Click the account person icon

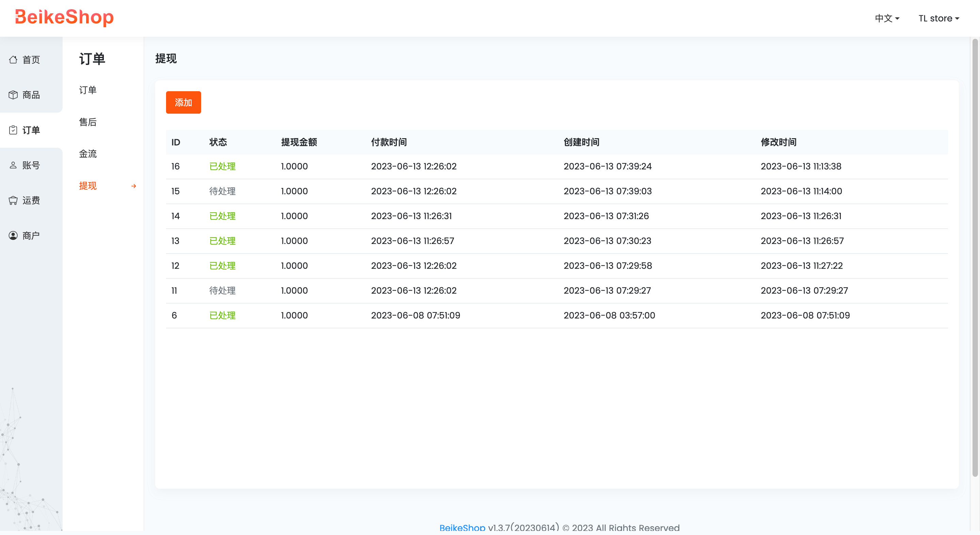(x=13, y=165)
